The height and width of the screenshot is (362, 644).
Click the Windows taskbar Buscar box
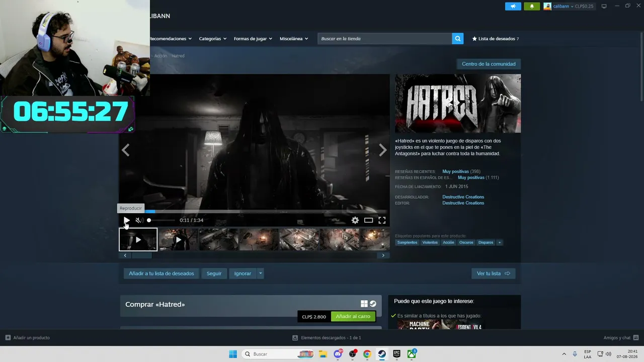(x=278, y=354)
